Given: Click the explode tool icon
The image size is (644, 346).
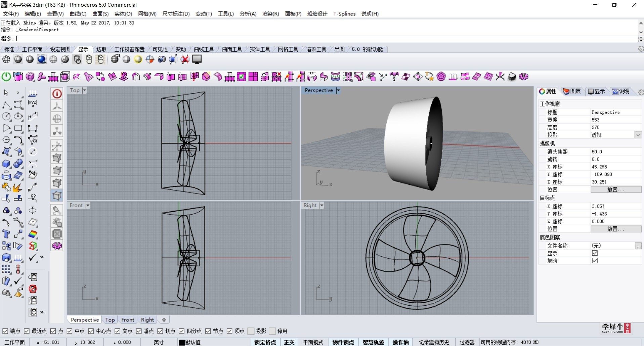Looking at the screenshot, I should [x=18, y=187].
